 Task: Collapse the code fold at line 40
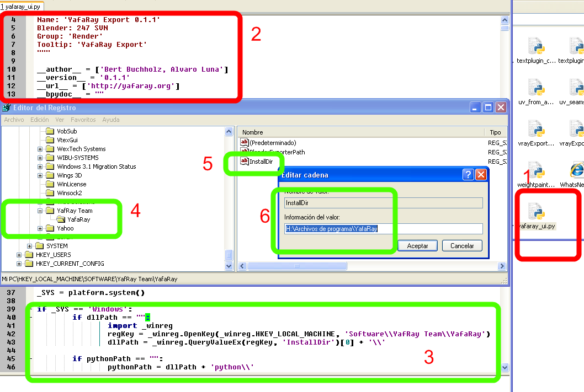point(31,317)
